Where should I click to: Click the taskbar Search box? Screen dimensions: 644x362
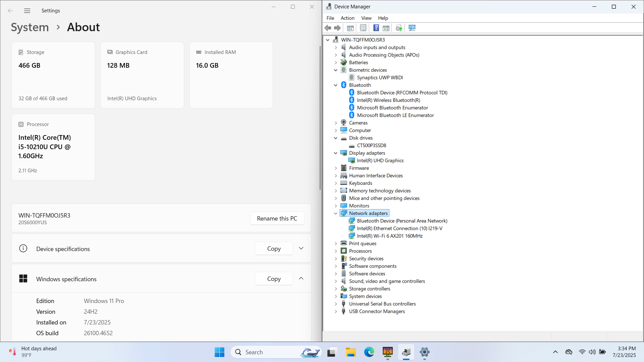276,352
